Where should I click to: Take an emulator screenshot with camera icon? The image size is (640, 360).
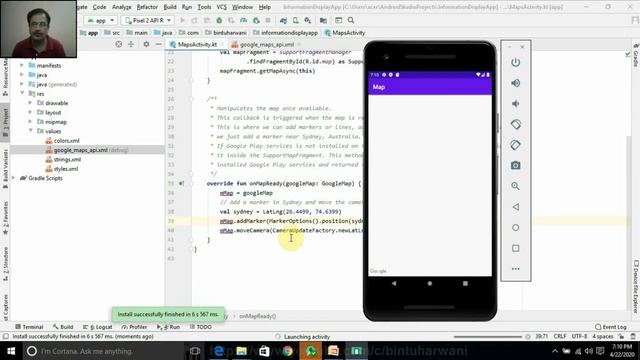pos(516,165)
